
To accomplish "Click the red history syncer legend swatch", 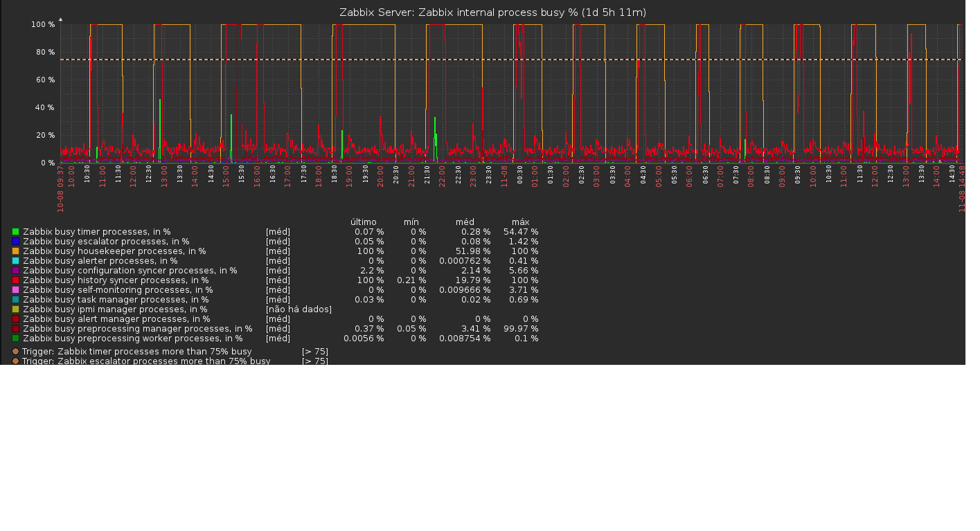I will pos(15,280).
